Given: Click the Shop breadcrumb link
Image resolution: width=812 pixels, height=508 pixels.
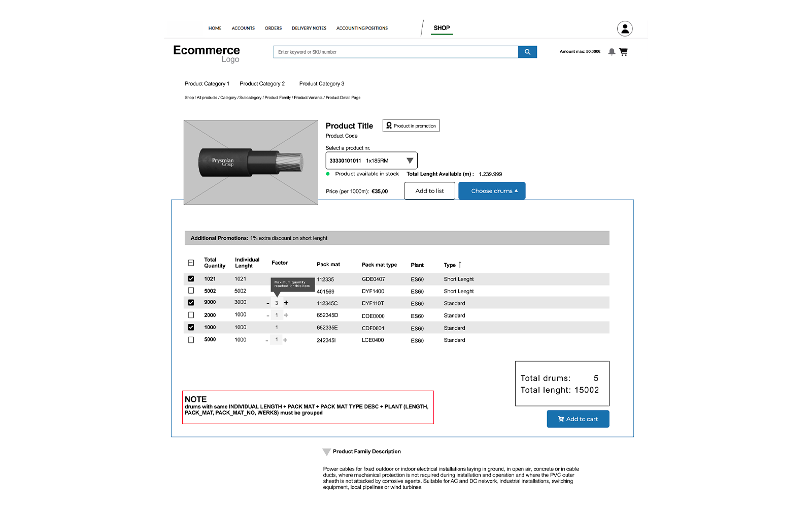Looking at the screenshot, I should [189, 98].
